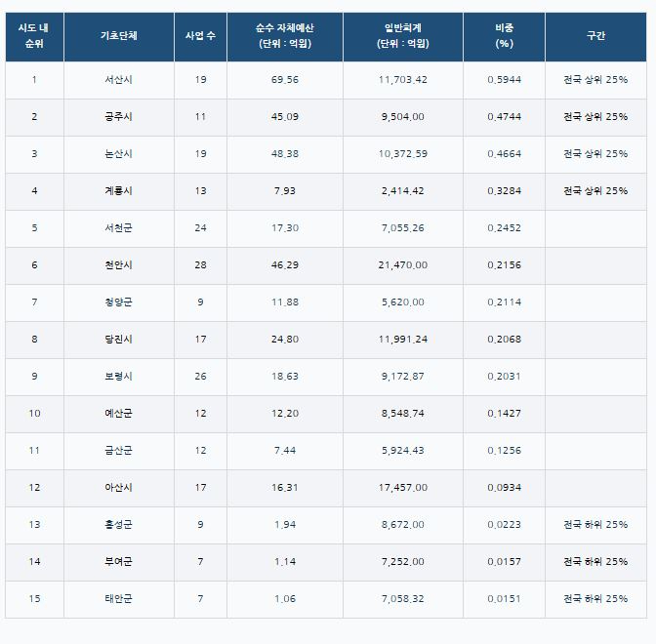Image resolution: width=656 pixels, height=644 pixels.
Task: Click the ratio value 0.1427
Action: 504,414
